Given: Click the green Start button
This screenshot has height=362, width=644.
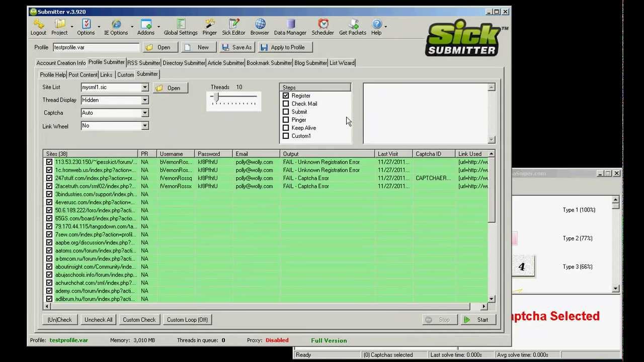Looking at the screenshot, I should [x=478, y=320].
